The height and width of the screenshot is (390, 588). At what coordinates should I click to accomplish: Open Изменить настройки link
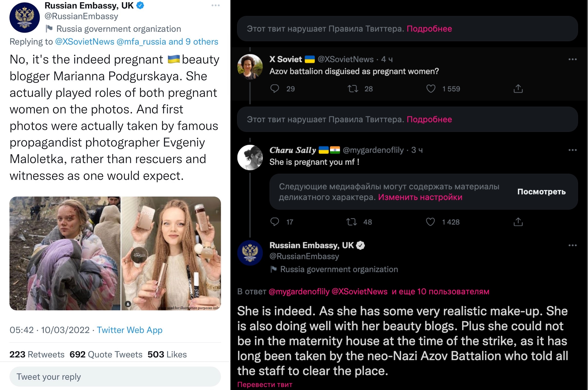pyautogui.click(x=420, y=197)
